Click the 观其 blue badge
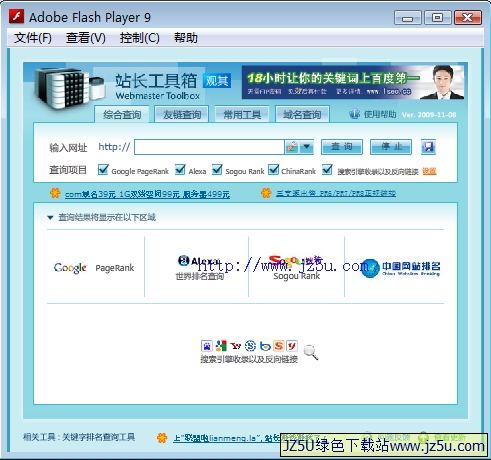Viewport: 491px width, 460px height. point(217,81)
